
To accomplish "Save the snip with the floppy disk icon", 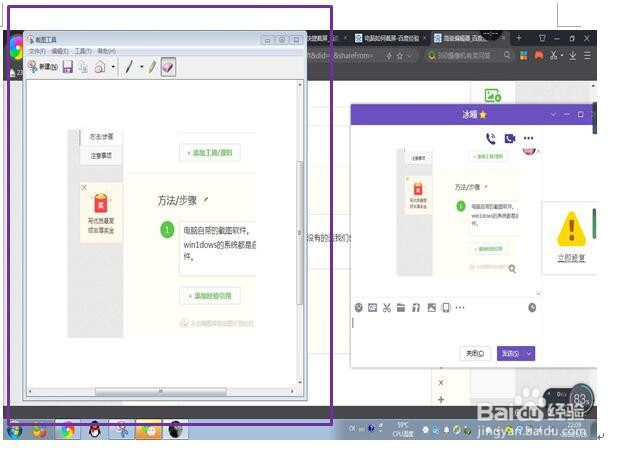I will tap(68, 67).
